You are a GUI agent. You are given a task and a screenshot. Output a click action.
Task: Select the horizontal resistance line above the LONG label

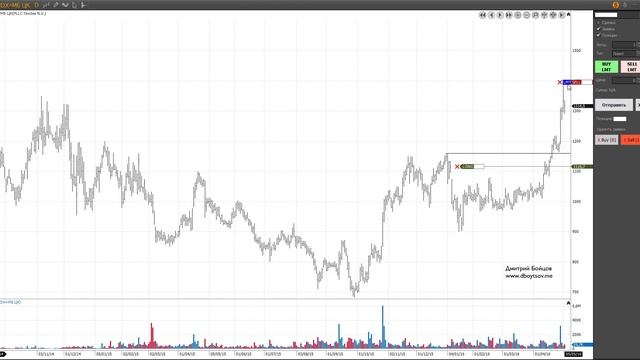[508, 153]
